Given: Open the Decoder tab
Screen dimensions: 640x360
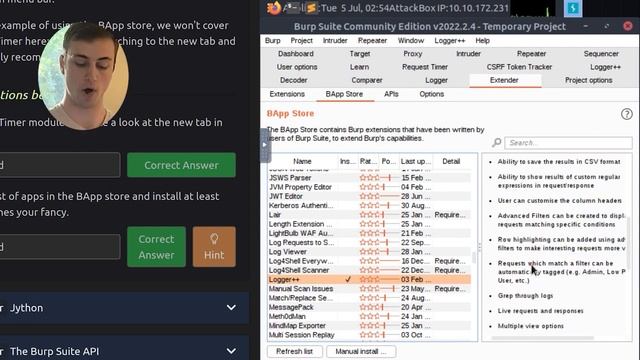Looking at the screenshot, I should [293, 80].
